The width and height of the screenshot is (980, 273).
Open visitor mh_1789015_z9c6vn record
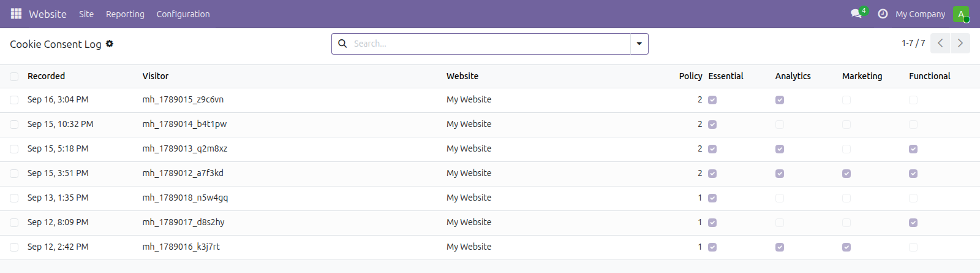(x=183, y=99)
